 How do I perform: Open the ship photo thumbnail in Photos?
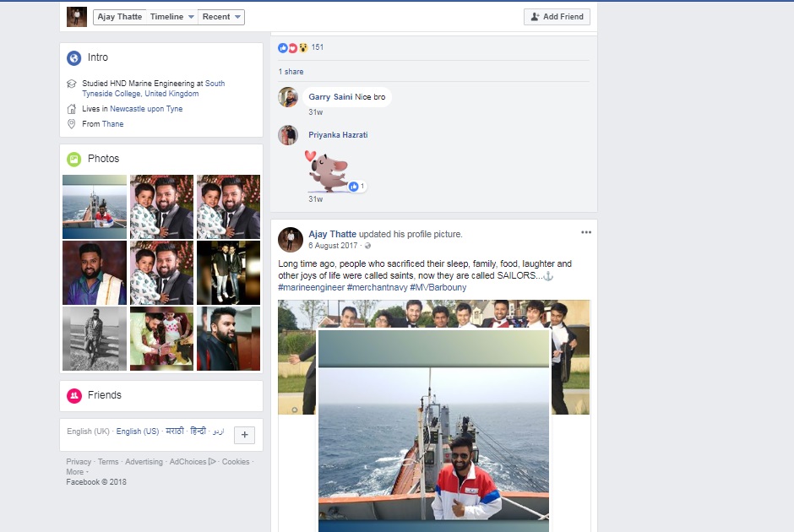point(95,207)
